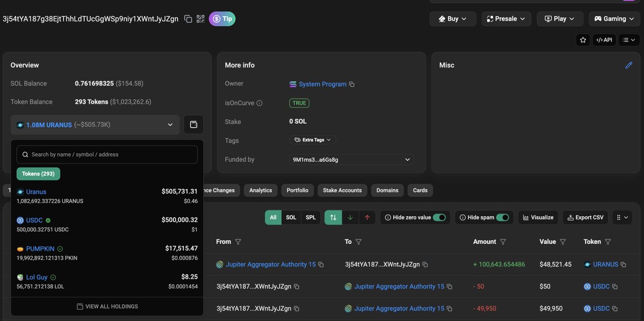
Task: Copy USDC token address in $49,950 row
Action: point(615,309)
